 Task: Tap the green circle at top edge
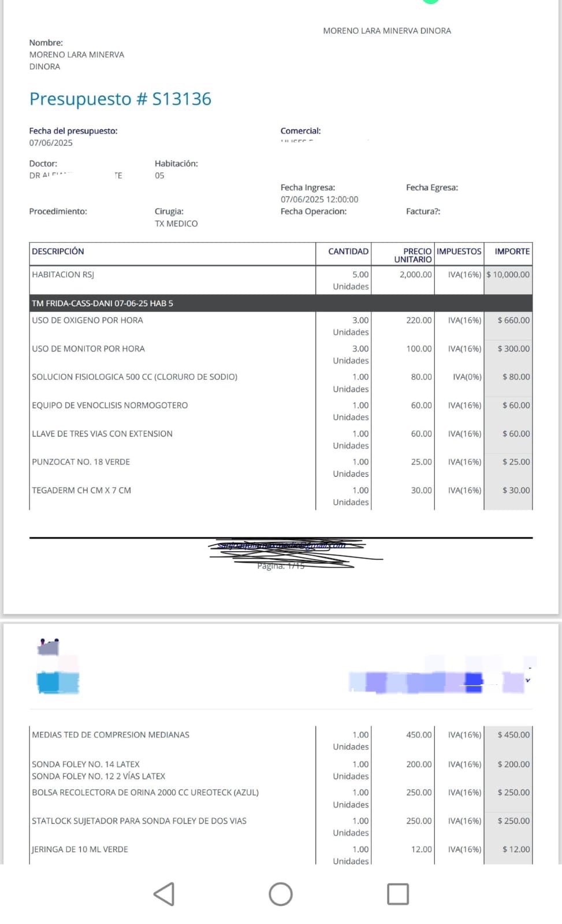tap(431, 2)
